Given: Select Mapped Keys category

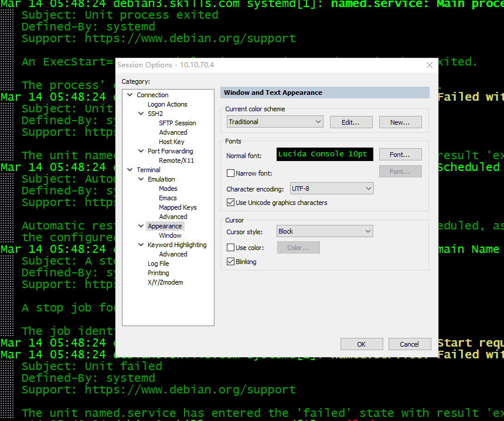Looking at the screenshot, I should point(178,207).
